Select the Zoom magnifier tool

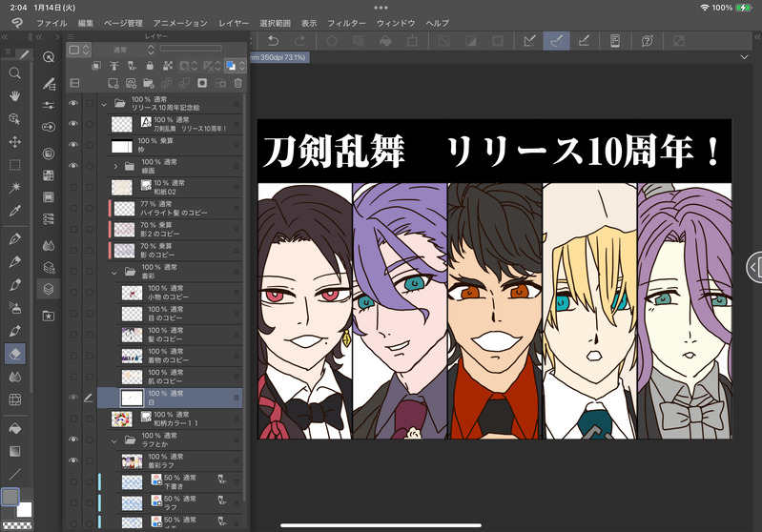[x=14, y=73]
